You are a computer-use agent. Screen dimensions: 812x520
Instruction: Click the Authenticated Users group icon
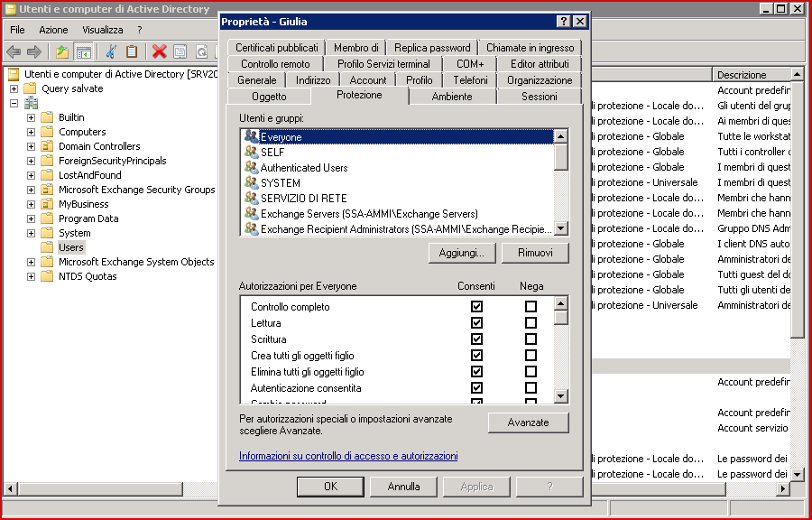[x=251, y=167]
